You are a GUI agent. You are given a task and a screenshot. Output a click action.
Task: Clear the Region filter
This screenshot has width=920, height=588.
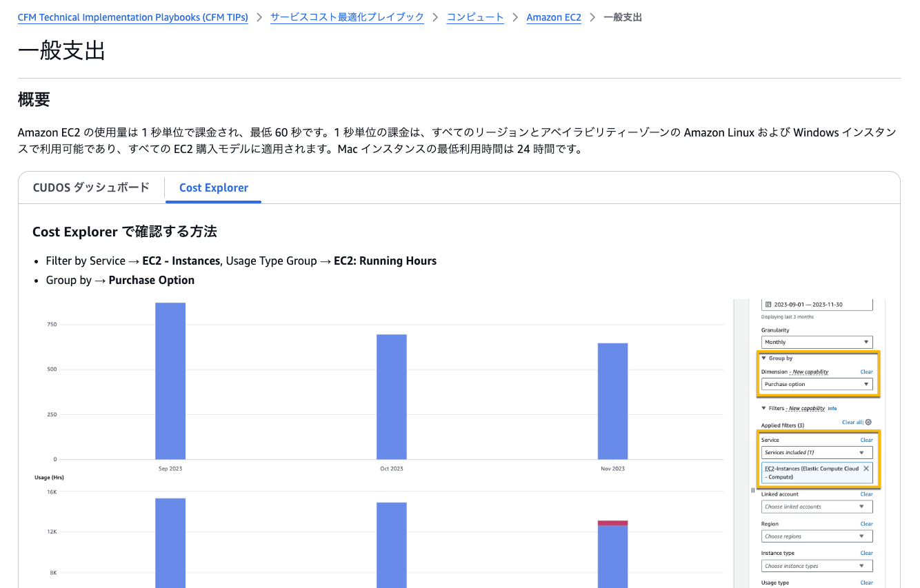click(866, 524)
